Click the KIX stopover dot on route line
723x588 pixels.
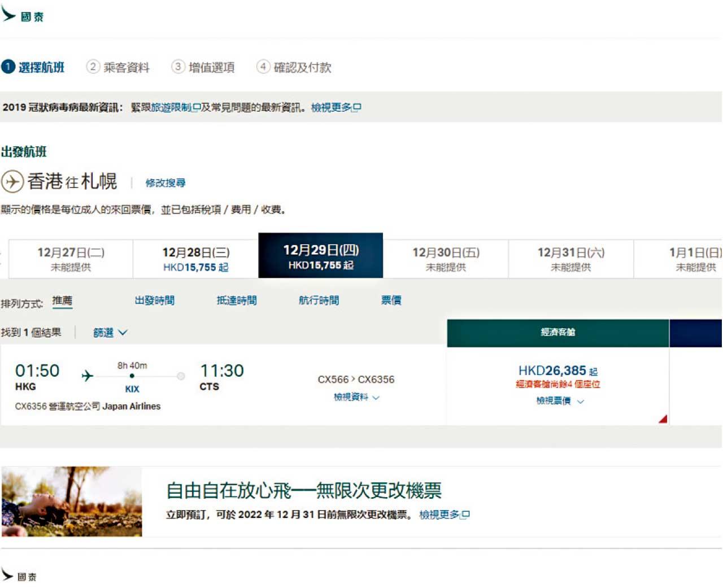132,376
